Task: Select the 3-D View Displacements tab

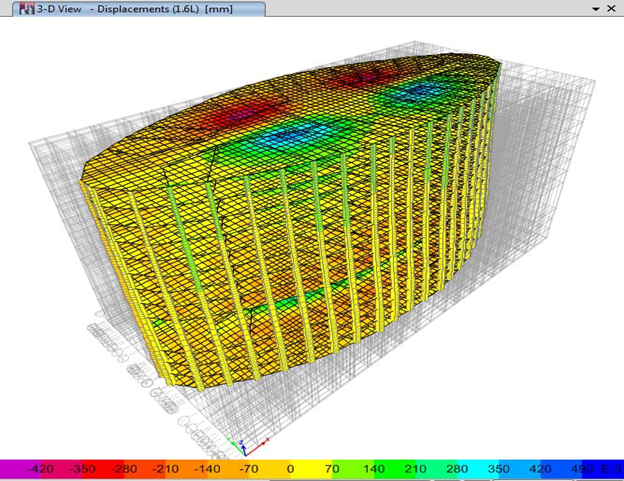Action: point(138,9)
